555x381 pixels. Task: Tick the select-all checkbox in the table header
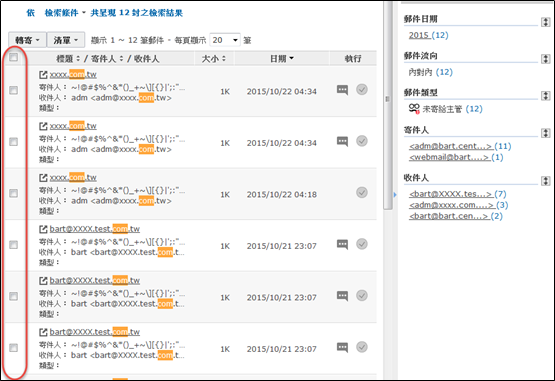[x=13, y=57]
